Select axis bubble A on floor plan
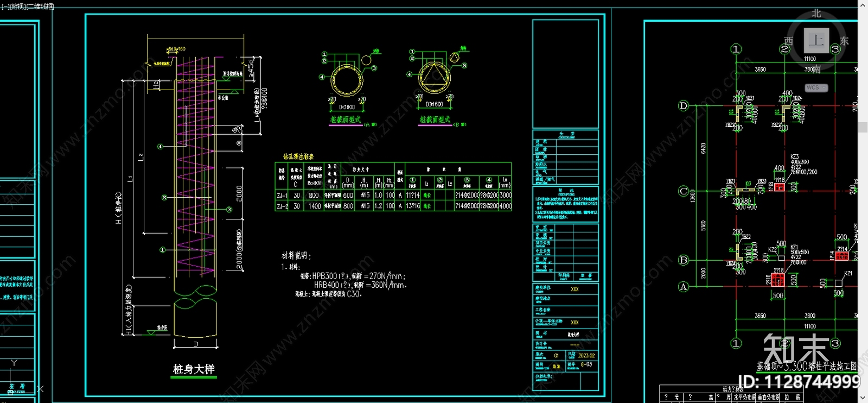This screenshot has height=403, width=868. (x=684, y=287)
